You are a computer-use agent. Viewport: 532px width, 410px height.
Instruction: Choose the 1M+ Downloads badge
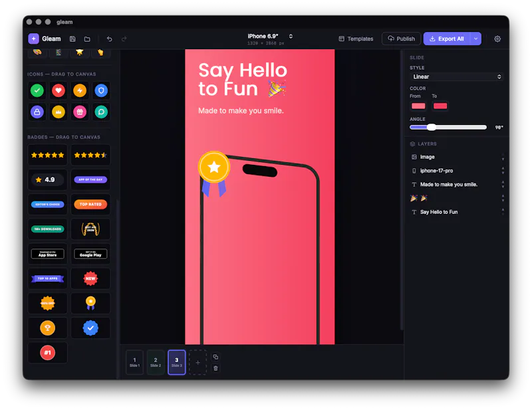click(x=47, y=229)
